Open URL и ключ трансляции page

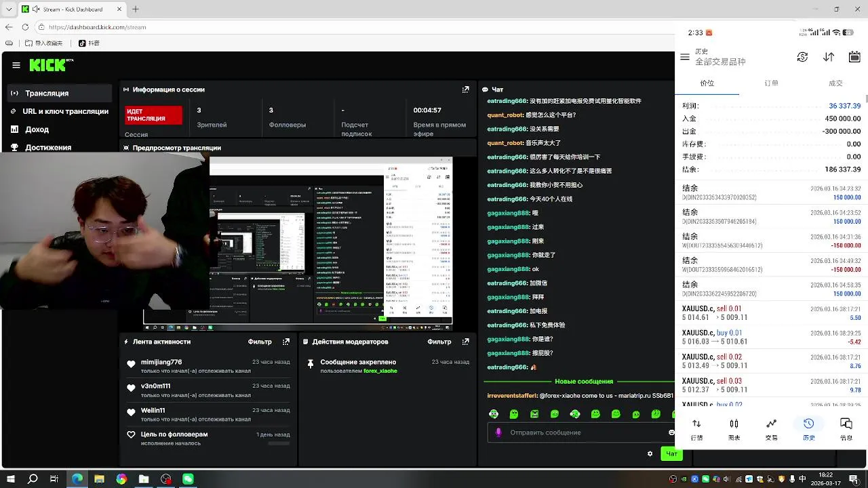click(x=60, y=111)
